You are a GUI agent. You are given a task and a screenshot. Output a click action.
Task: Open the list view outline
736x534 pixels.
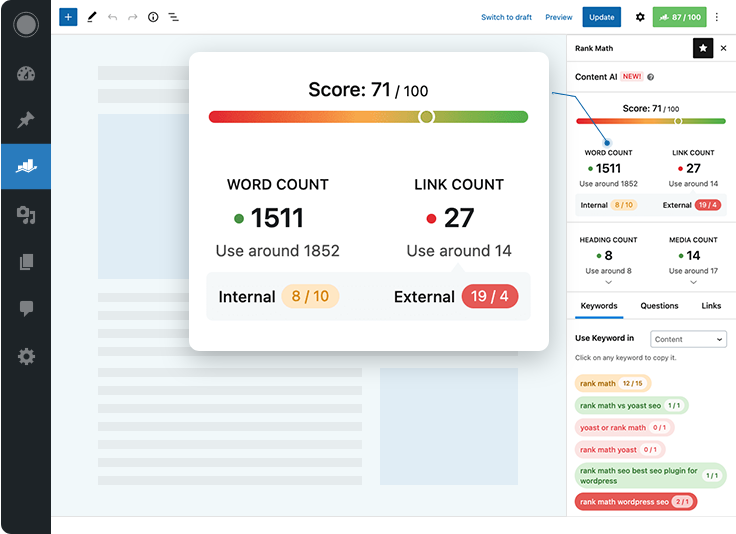click(x=174, y=17)
